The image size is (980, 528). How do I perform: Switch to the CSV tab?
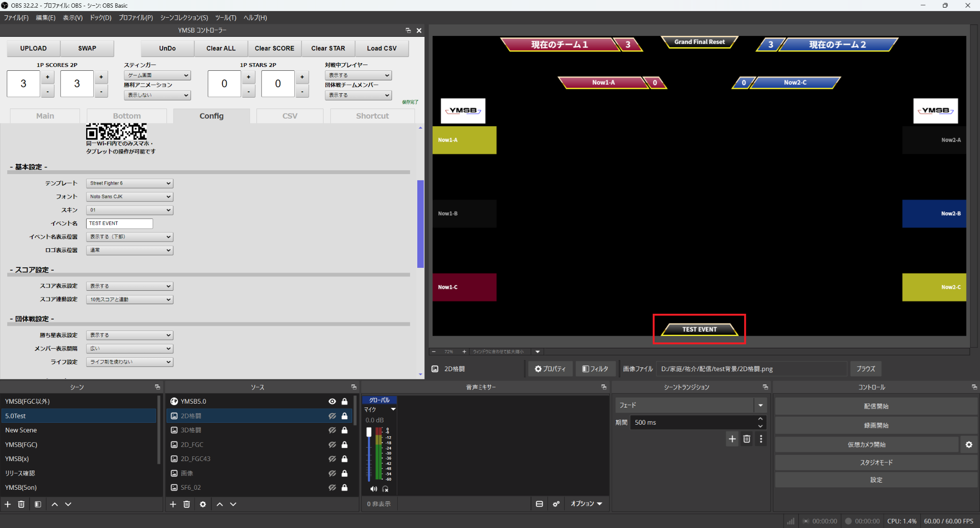[x=290, y=116]
